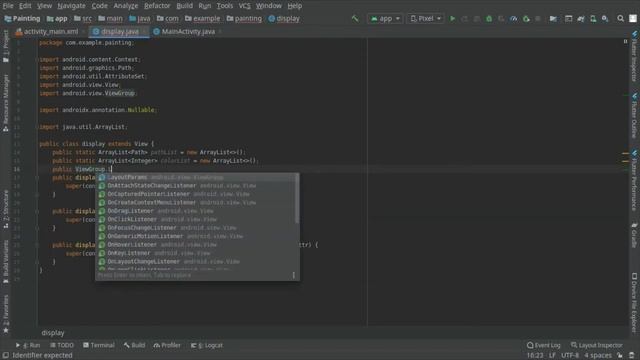The image size is (640, 360).
Task: Open the Build Variants sidebar panel
Action: 6,261
